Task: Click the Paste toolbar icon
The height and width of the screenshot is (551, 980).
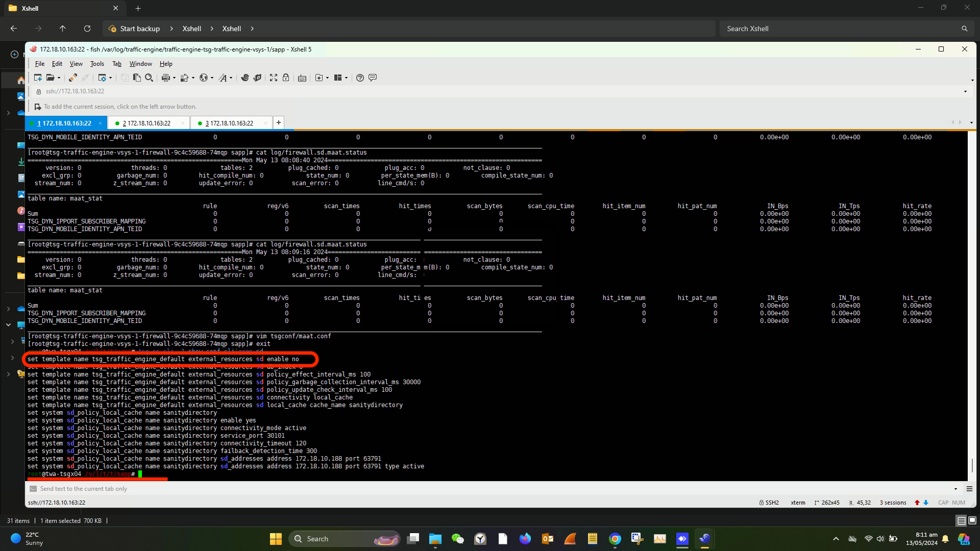Action: (x=137, y=78)
